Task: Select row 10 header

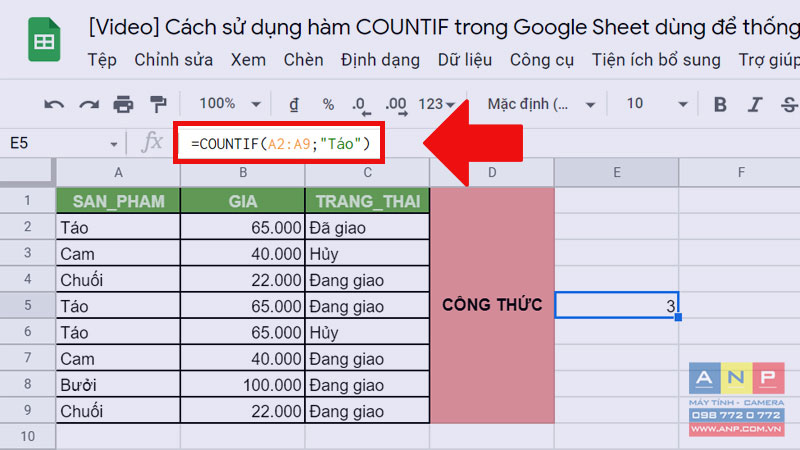Action: pos(28,436)
